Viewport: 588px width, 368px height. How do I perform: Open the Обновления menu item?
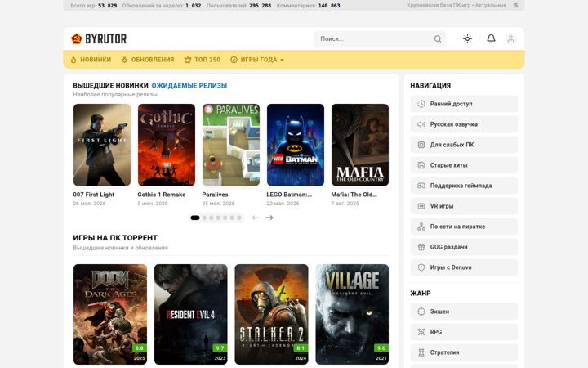coord(148,60)
